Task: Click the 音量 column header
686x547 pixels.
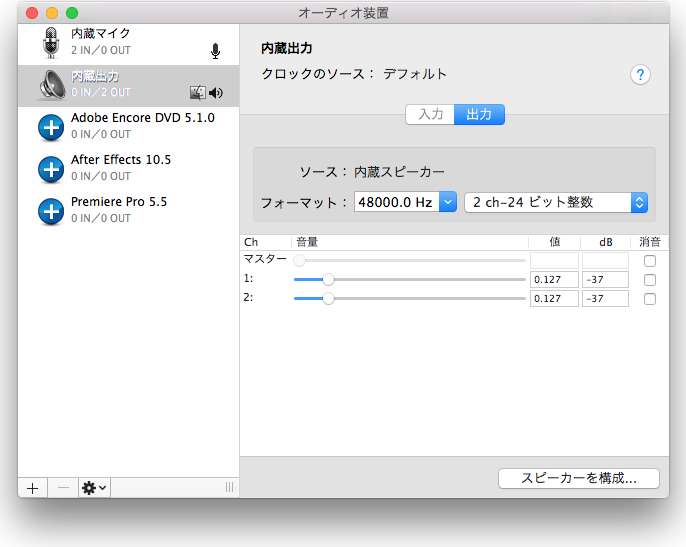Action: pos(307,242)
